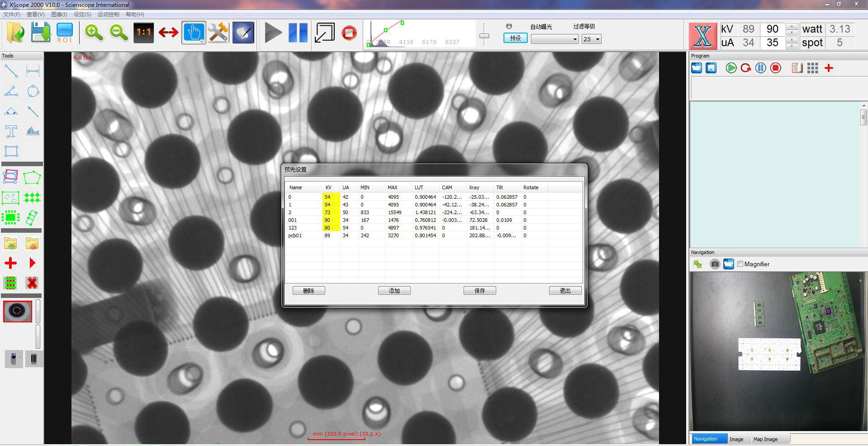Zoom in with green magnifier plus
The image size is (868, 446).
[94, 33]
